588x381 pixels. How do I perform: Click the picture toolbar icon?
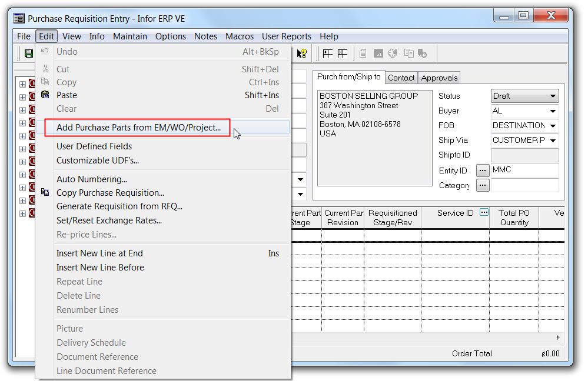[x=378, y=54]
